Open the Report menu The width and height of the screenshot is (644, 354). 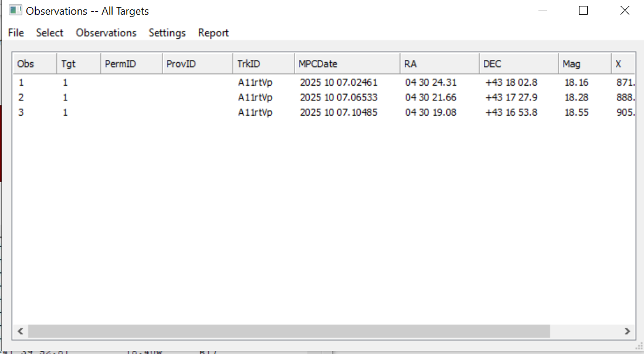tap(213, 33)
